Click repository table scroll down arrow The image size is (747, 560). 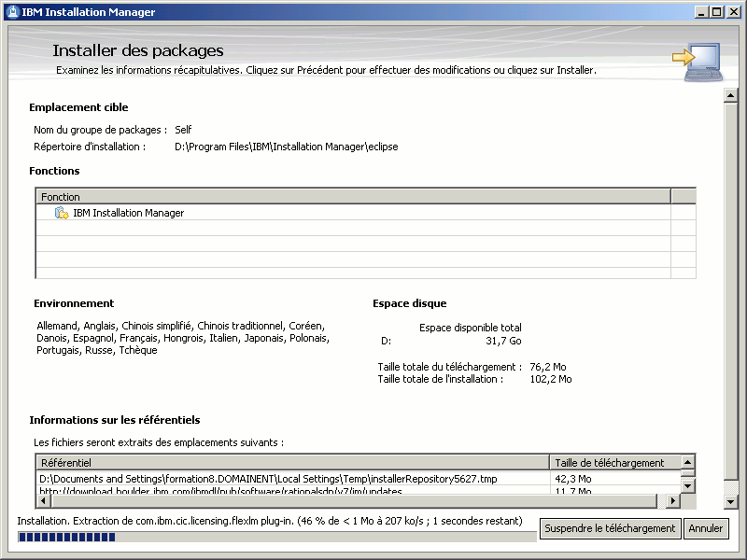click(687, 486)
